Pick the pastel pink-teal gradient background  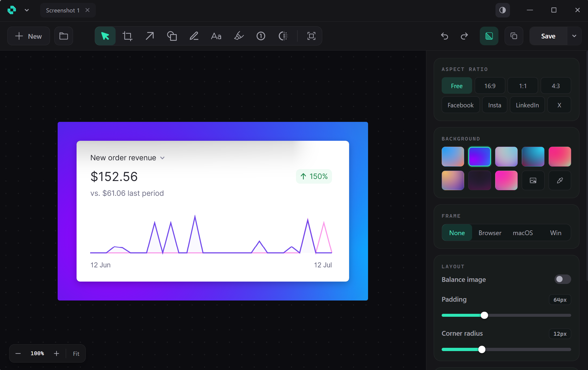coord(506,156)
